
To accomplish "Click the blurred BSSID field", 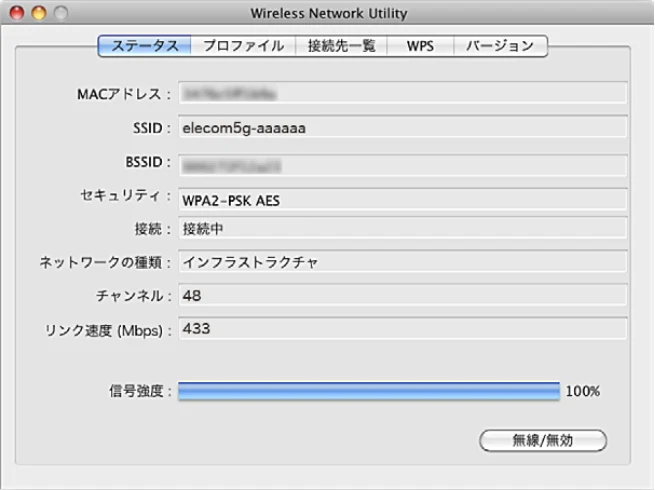I will click(x=403, y=166).
